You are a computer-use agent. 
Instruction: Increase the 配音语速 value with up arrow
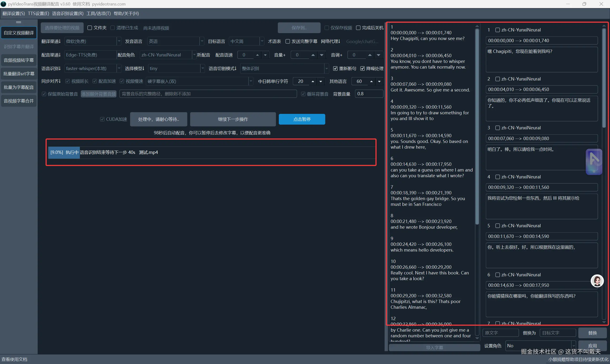pos(257,55)
